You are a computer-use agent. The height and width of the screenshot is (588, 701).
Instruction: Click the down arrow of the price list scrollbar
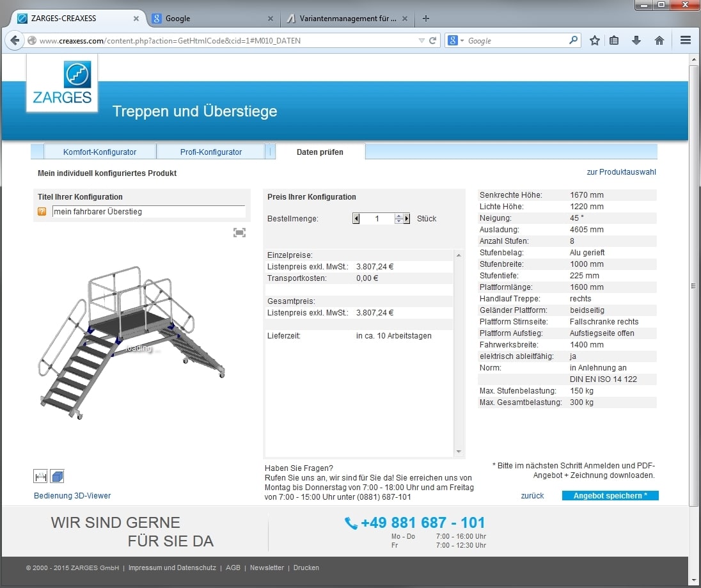click(459, 452)
